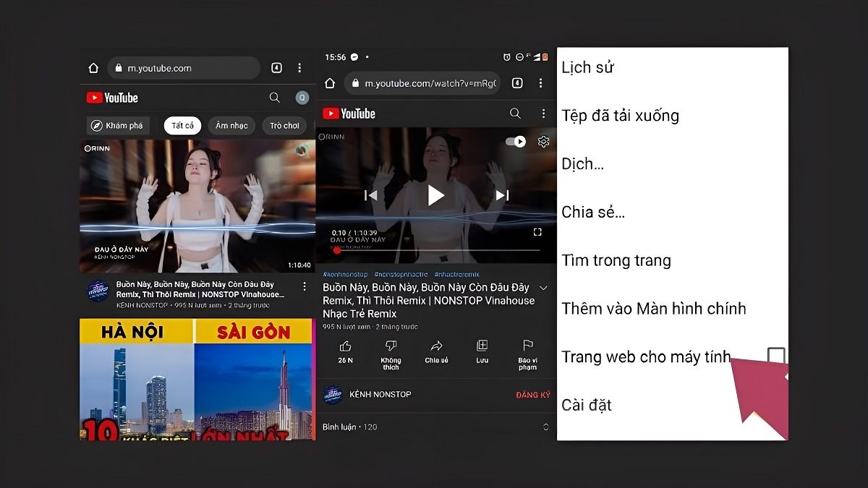868x488 pixels.
Task: Enter fullscreen on video player
Action: click(x=537, y=232)
